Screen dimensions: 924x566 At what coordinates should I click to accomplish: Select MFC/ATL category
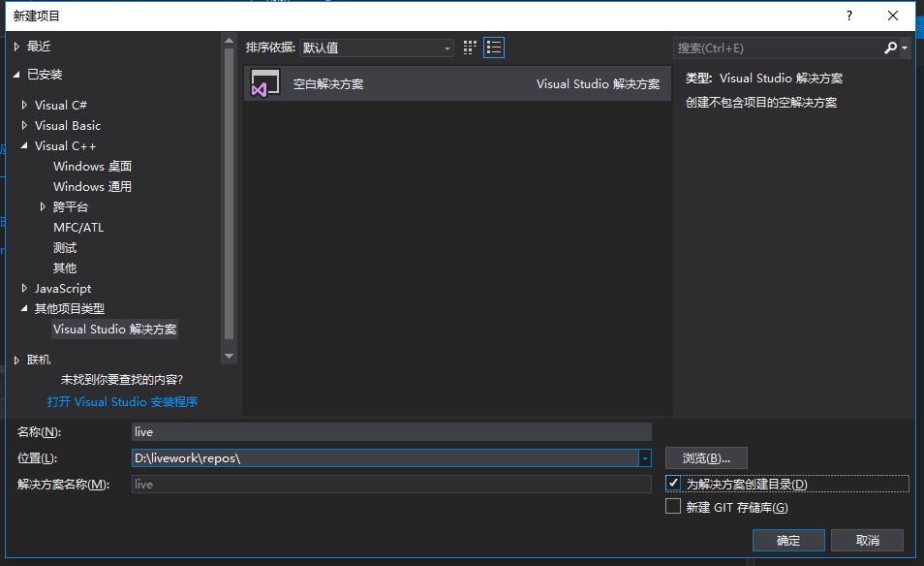coord(78,227)
